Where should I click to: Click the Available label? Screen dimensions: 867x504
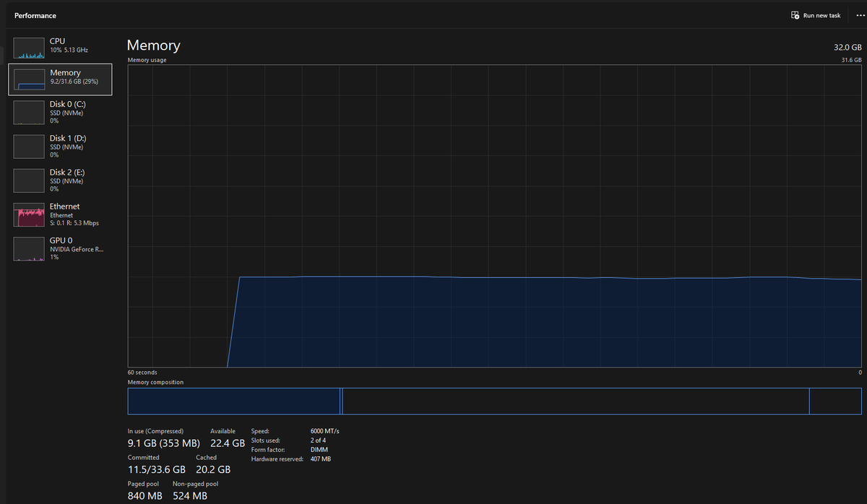223,431
